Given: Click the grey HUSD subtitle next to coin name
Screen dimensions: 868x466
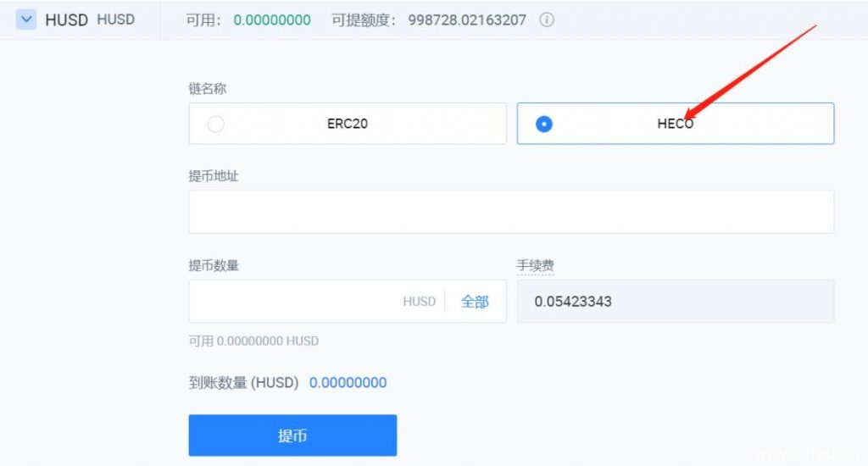Looking at the screenshot, I should pyautogui.click(x=115, y=19).
